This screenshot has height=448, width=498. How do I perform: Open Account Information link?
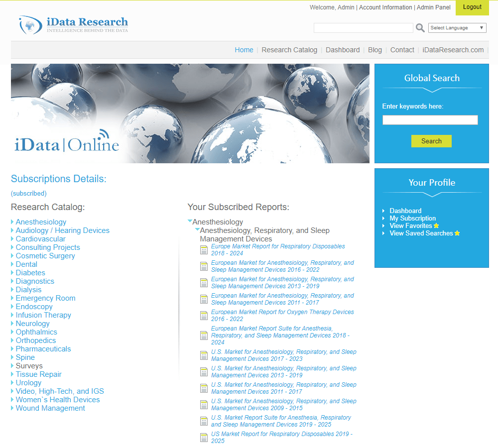tap(385, 7)
